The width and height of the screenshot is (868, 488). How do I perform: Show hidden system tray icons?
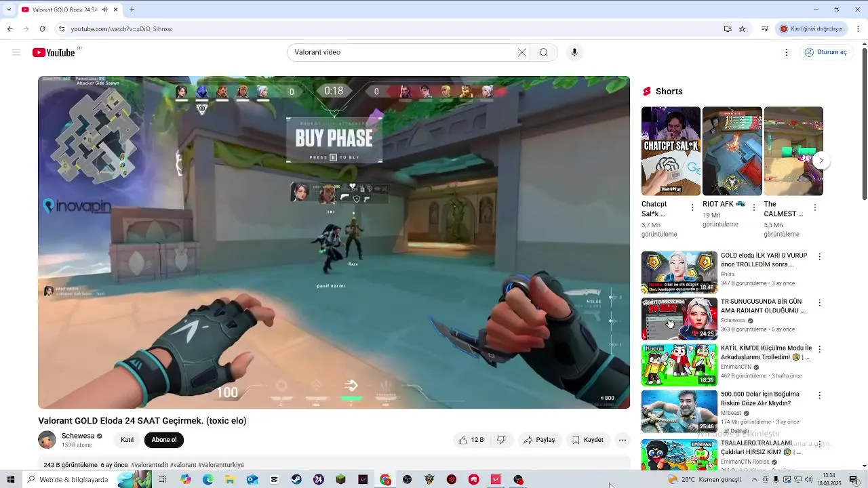pos(754,479)
